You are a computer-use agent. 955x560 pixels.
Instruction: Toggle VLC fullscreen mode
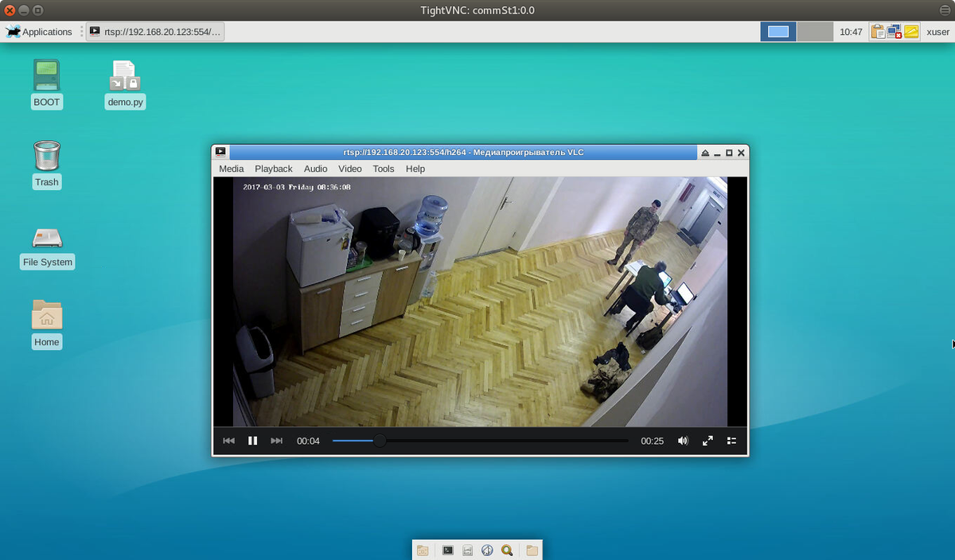(x=707, y=441)
